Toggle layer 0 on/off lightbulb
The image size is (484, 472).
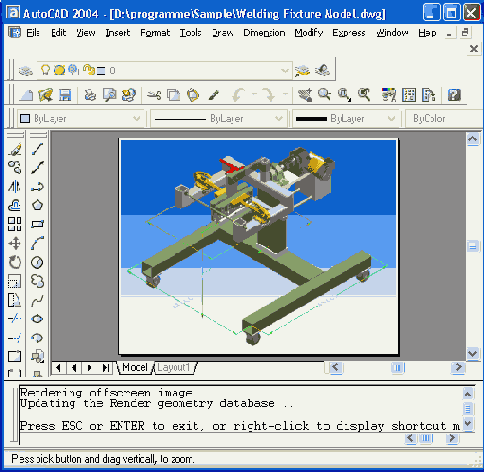[45, 70]
